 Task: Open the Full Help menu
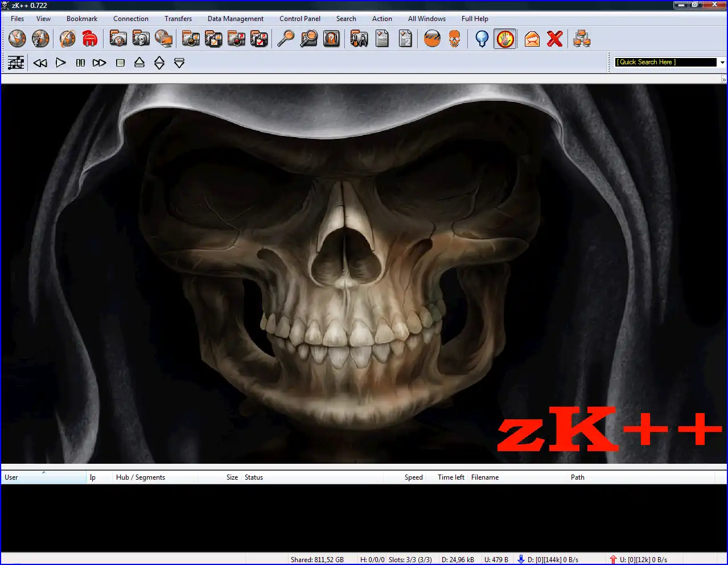(475, 18)
